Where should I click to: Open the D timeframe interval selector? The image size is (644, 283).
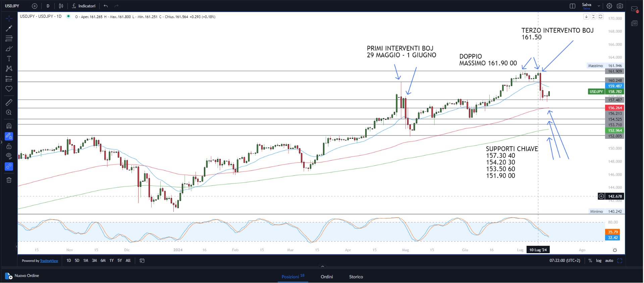[48, 6]
